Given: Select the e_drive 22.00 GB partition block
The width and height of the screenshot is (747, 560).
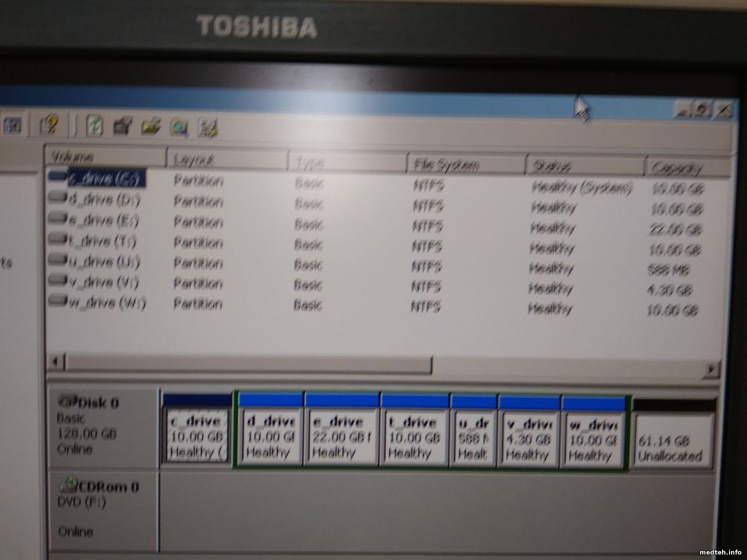Looking at the screenshot, I should 341,438.
